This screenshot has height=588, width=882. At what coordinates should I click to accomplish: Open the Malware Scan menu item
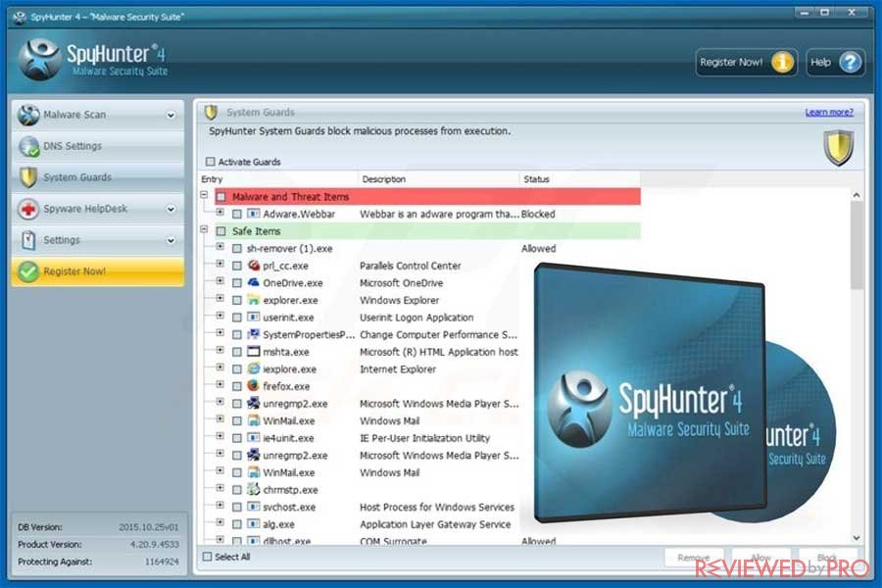[x=97, y=115]
